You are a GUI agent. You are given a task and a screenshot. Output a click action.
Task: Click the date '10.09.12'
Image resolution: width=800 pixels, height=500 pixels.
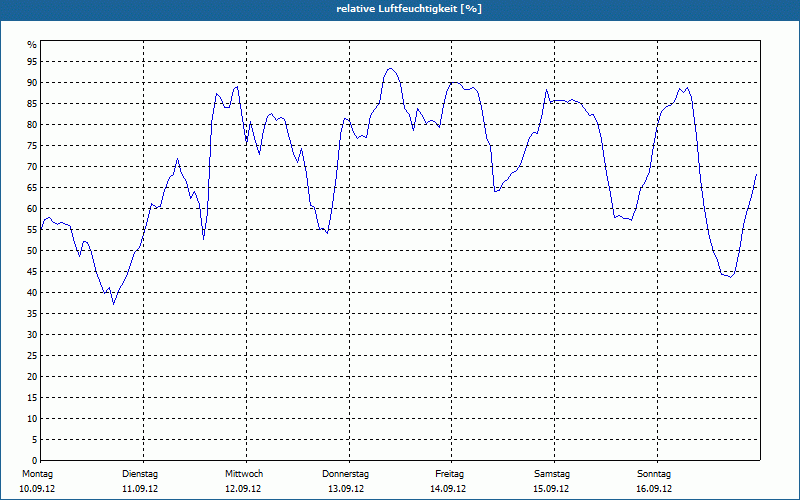click(x=37, y=489)
